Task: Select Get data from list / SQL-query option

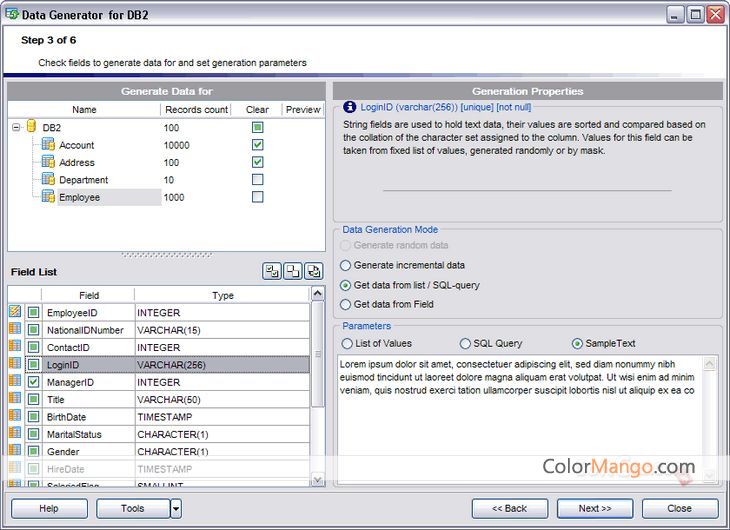Action: pyautogui.click(x=345, y=285)
